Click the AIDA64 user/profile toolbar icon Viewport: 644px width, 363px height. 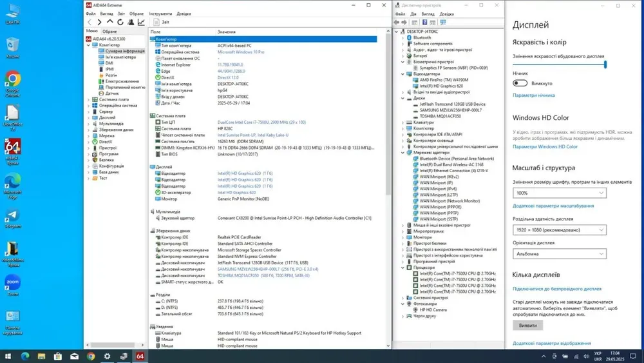131,22
